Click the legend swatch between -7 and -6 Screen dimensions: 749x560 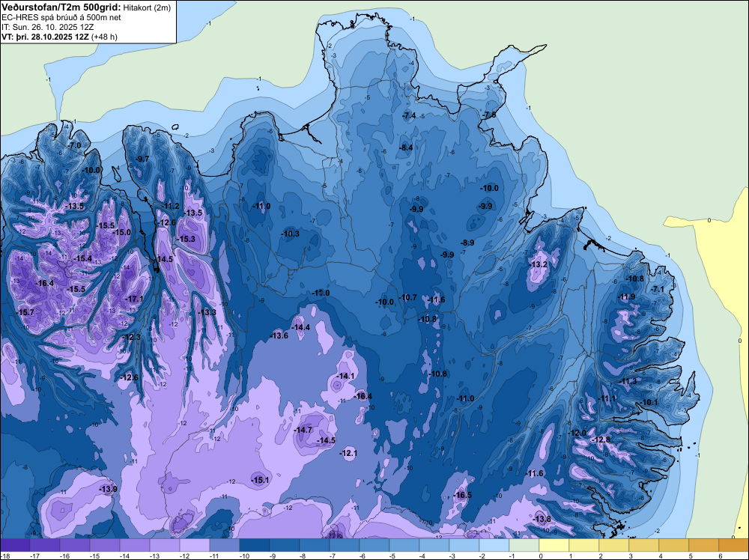click(345, 545)
